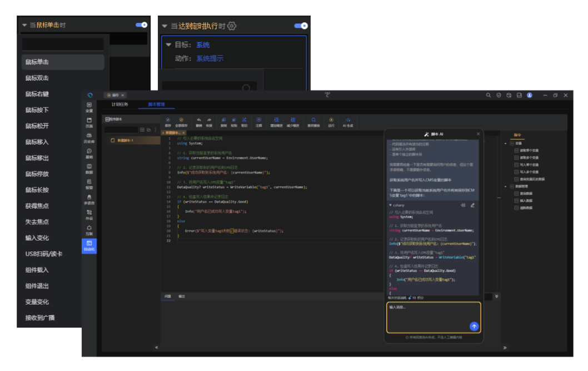Collapse the csharp code block in AI panel
This screenshot has width=588, height=371.
[x=391, y=205]
